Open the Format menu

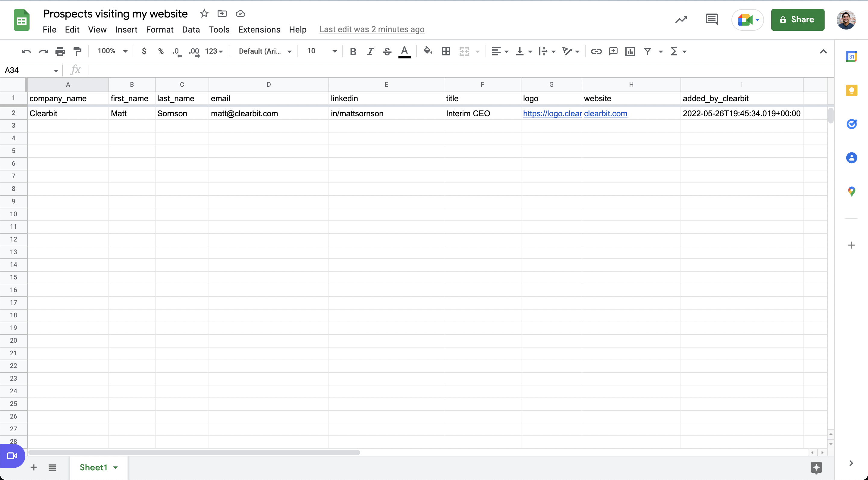click(x=160, y=30)
